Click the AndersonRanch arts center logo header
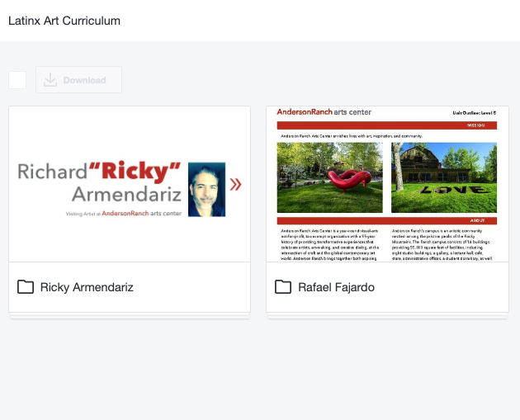Screen dimensions: 520x420 click(x=324, y=112)
